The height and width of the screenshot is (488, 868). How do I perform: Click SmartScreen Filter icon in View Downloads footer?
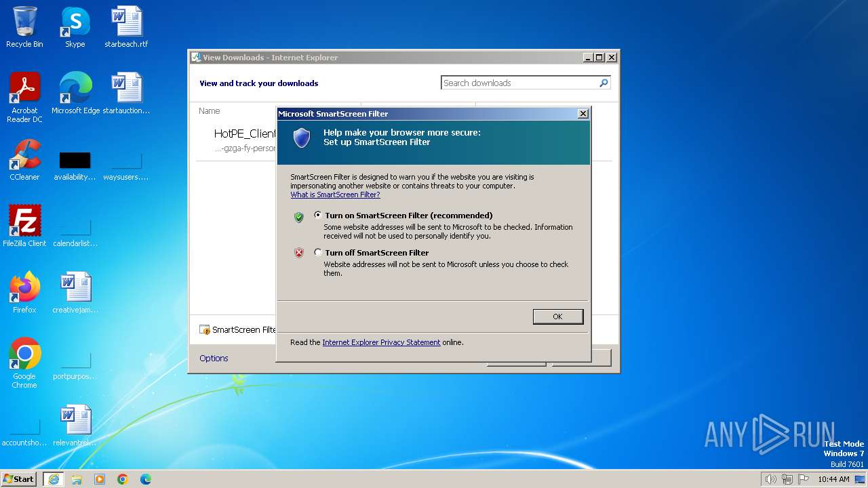205,330
